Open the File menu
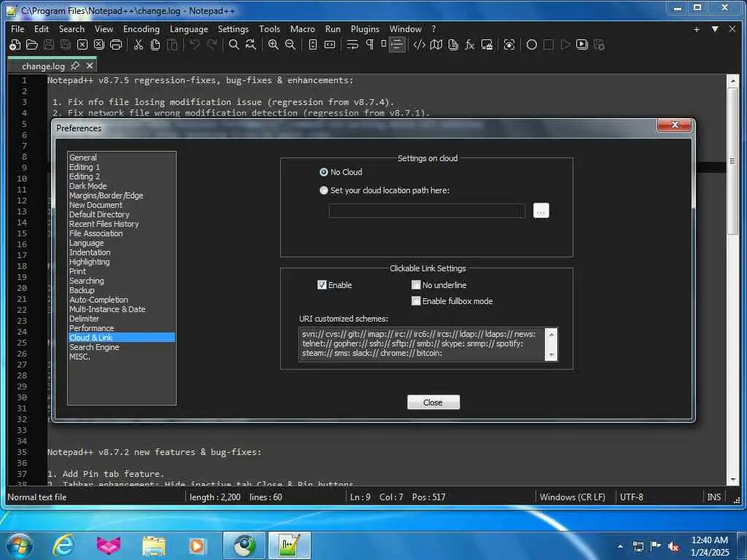Screen dimensions: 747x560 [18, 29]
